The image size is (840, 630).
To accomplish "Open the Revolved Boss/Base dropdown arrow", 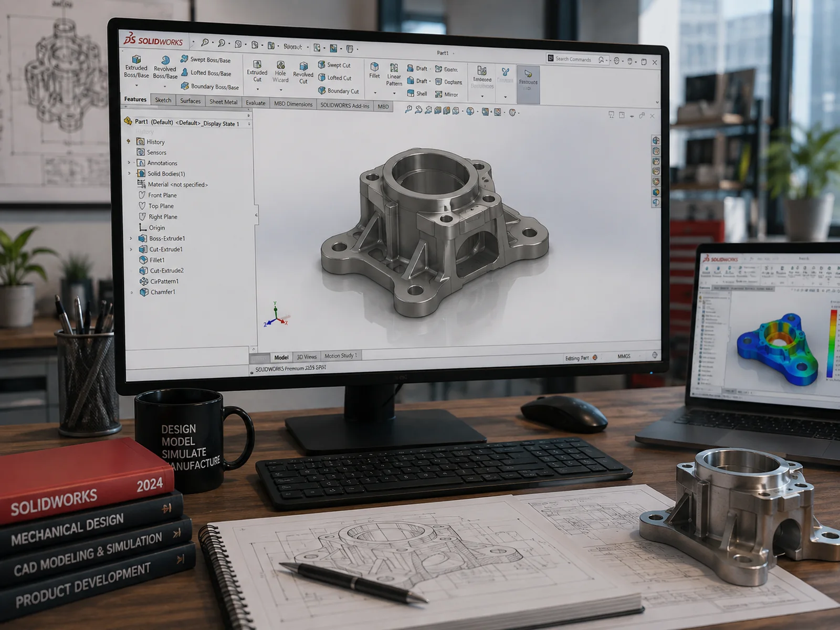I will pyautogui.click(x=165, y=86).
